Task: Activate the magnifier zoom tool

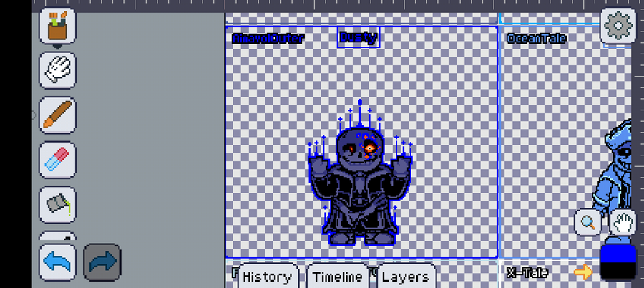Action: tap(587, 223)
